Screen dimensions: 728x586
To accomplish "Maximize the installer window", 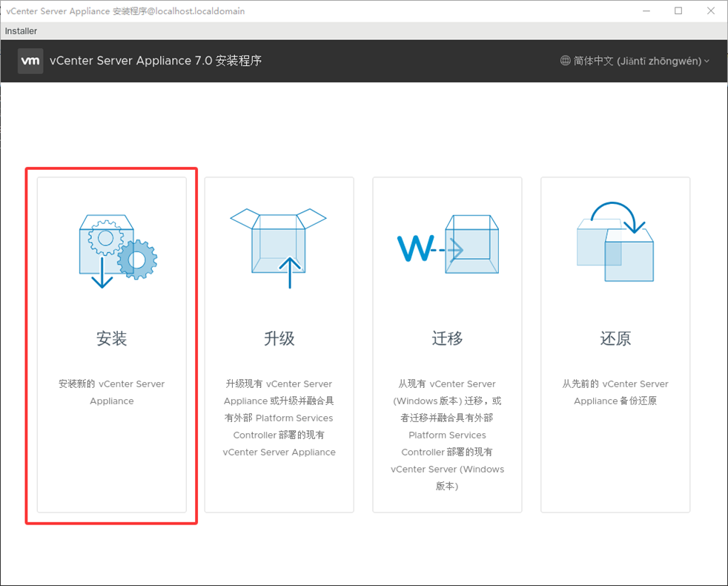I will point(678,11).
